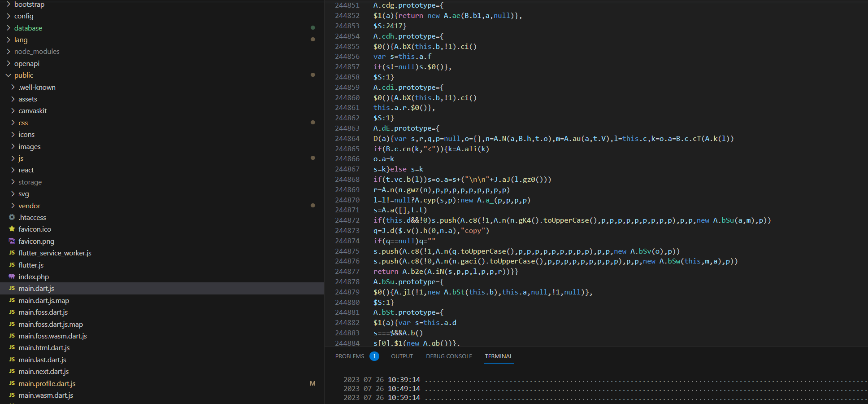Click the JS icon beside main.wasm.dart.js
868x404 pixels.
[12, 395]
